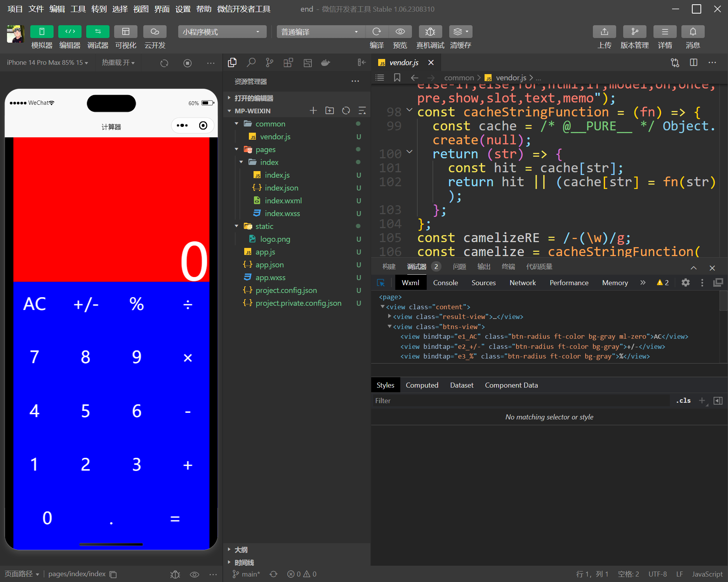The image size is (728, 582).
Task: Switch to the Memory tab
Action: point(615,283)
